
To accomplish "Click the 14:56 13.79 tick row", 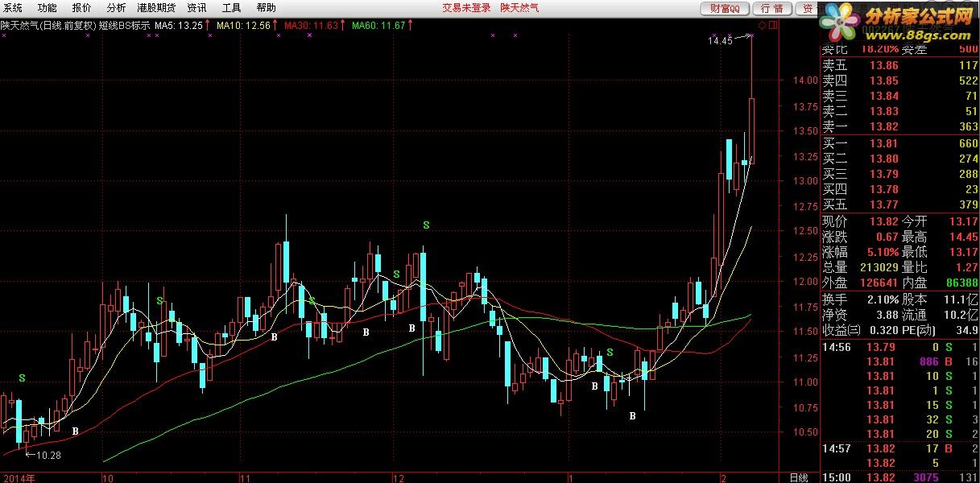I will pyautogui.click(x=900, y=347).
